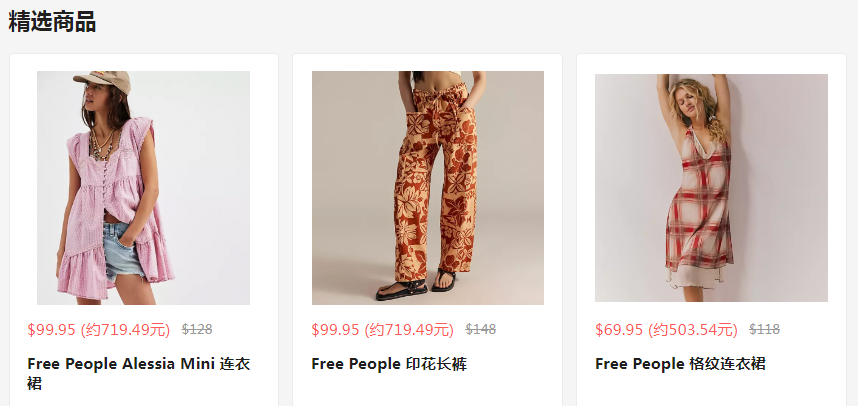Screen dimensions: 858x406
Task: Click the crossed-out $128 original price
Action: pos(197,329)
